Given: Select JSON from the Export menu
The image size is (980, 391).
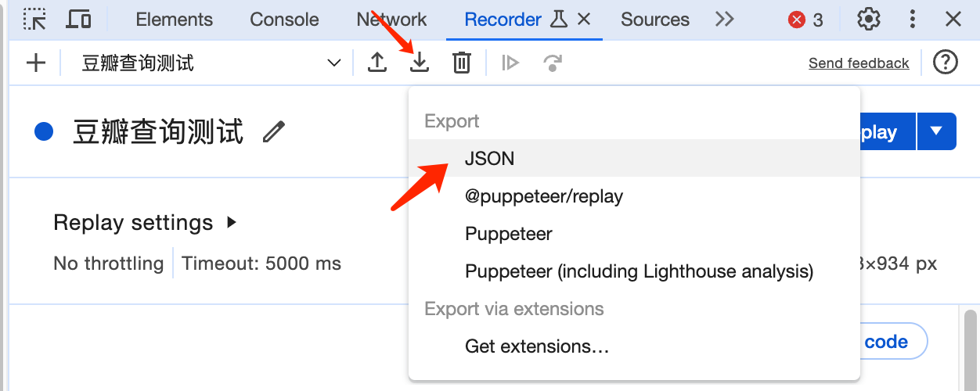Looking at the screenshot, I should click(x=489, y=159).
